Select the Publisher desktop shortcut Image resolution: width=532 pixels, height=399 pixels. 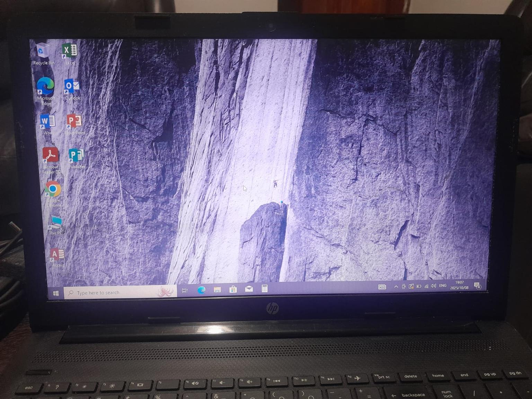(76, 157)
